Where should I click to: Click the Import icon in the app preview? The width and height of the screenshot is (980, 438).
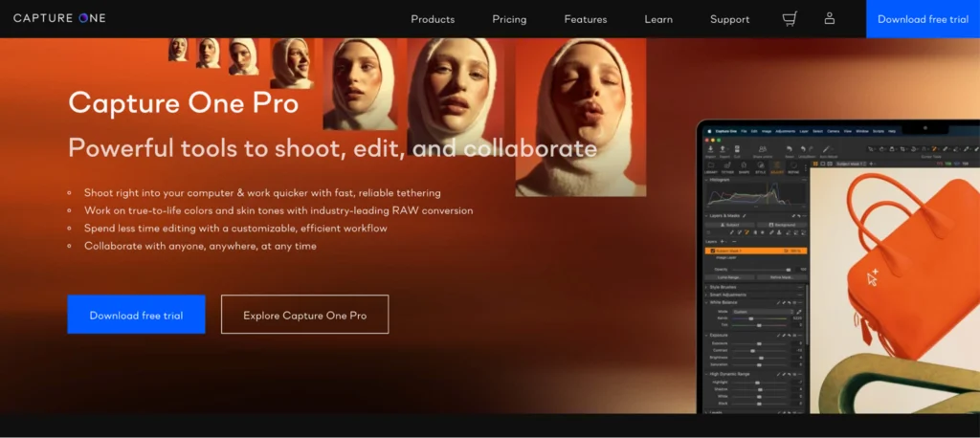[711, 148]
